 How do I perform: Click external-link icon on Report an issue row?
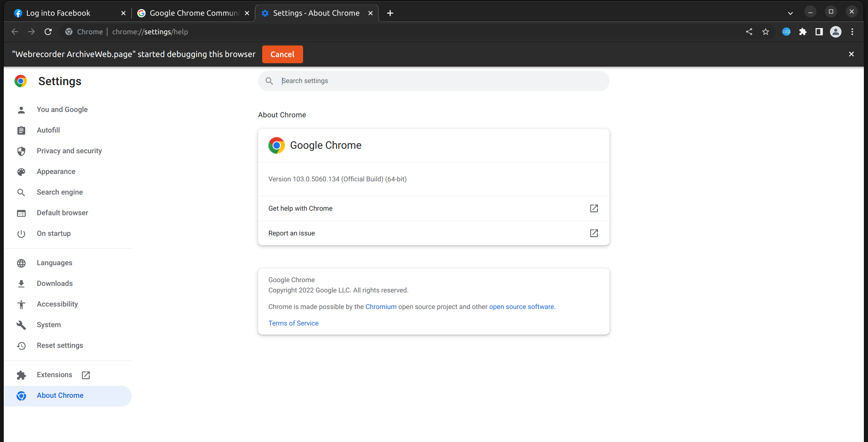tap(594, 233)
